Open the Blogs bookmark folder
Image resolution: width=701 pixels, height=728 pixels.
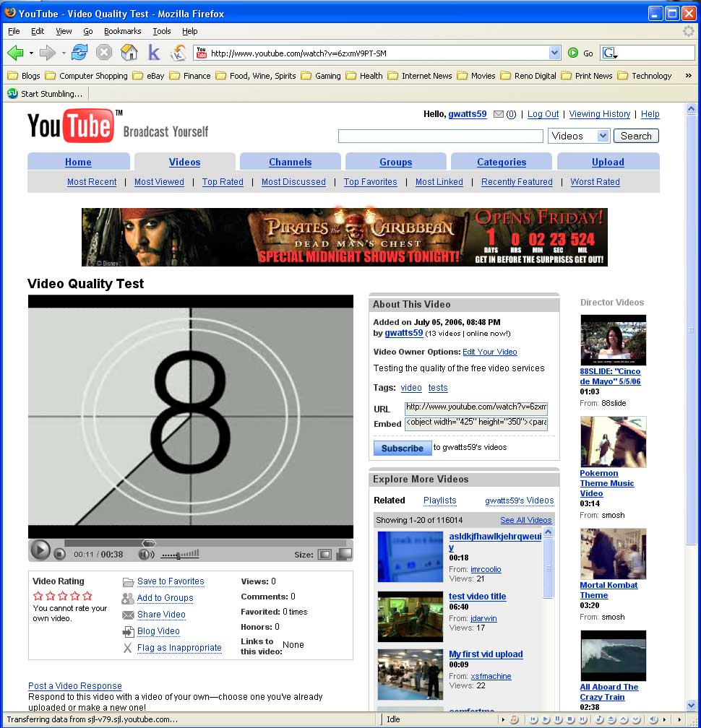coord(24,76)
